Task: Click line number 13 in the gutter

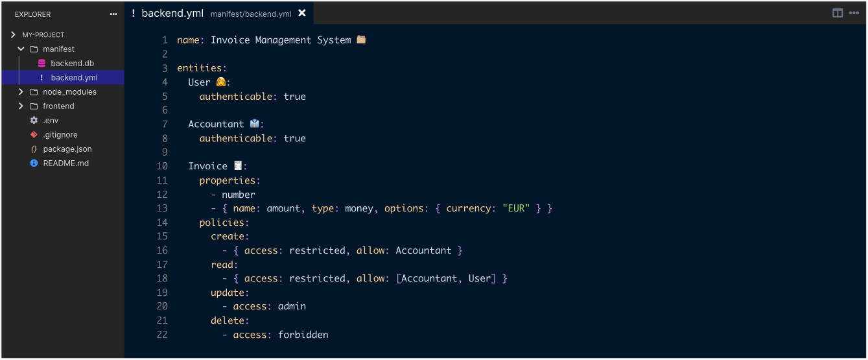Action: click(161, 208)
